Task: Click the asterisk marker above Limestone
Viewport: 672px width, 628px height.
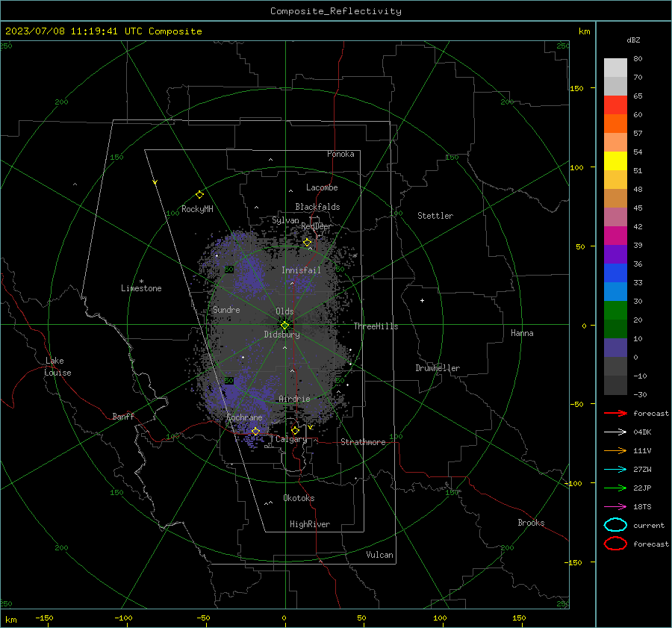Action: (141, 282)
